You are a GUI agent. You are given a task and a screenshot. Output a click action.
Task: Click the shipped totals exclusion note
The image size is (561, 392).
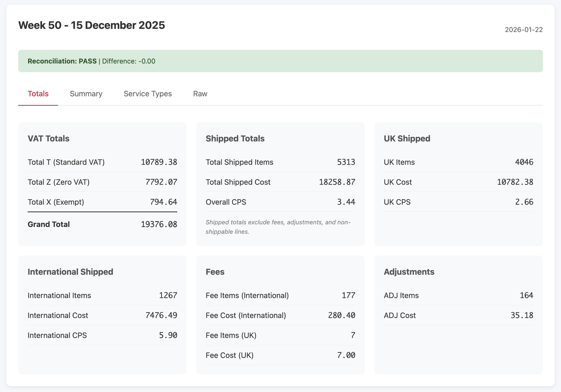[x=278, y=227]
